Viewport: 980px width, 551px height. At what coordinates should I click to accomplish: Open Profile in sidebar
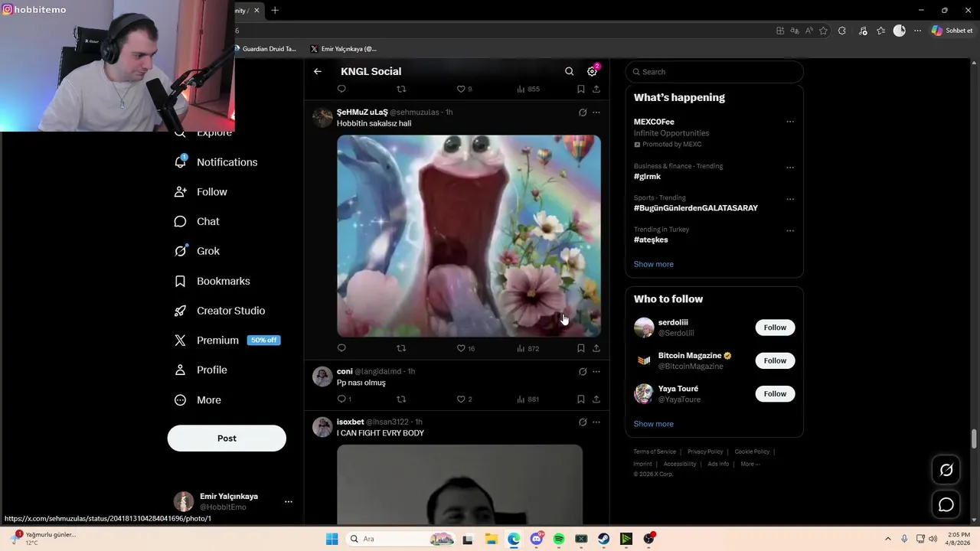click(201, 370)
